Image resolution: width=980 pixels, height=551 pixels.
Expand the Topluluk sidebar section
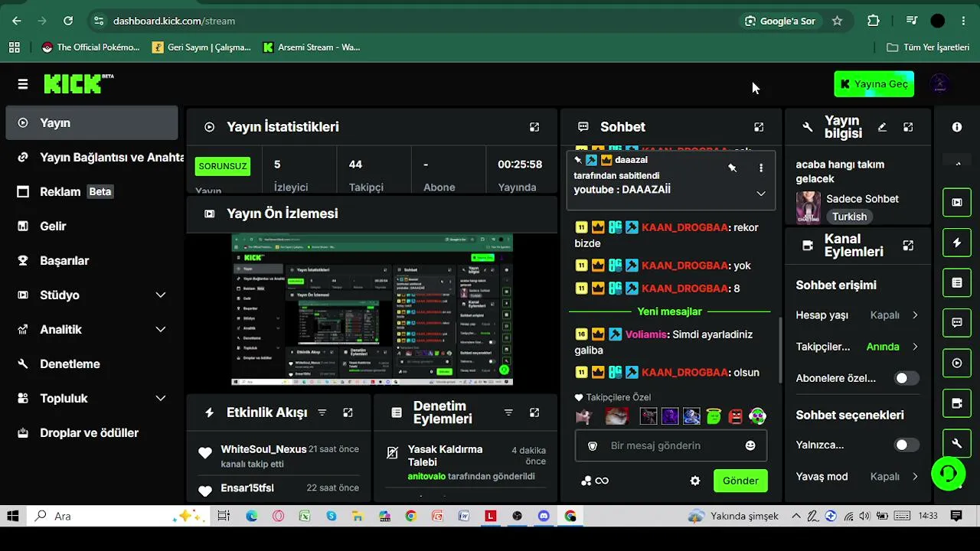pyautogui.click(x=161, y=399)
